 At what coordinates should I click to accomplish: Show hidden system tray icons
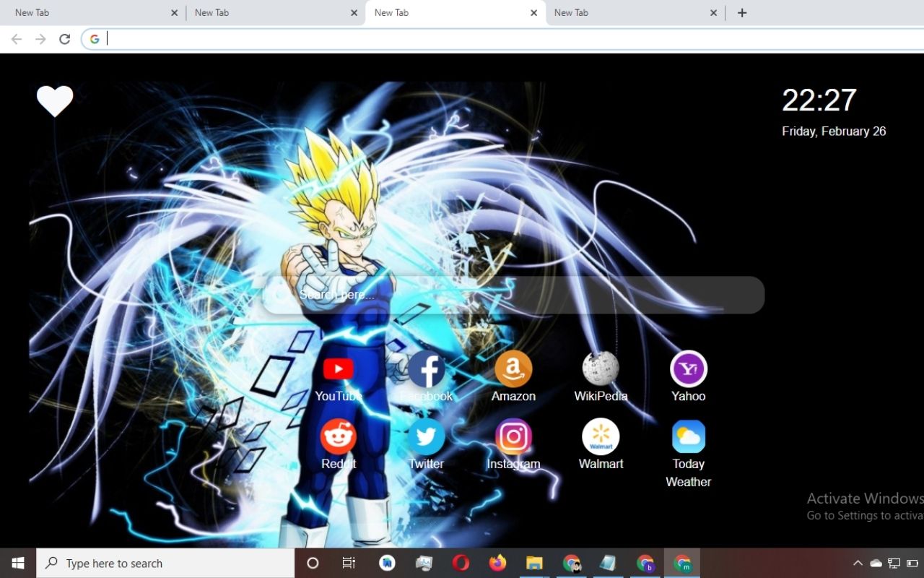pos(858,563)
